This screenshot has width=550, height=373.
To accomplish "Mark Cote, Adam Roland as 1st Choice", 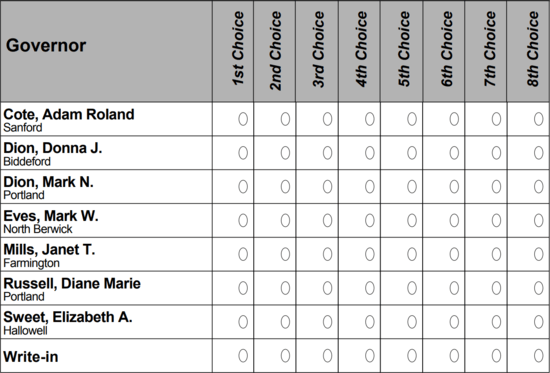I will point(243,119).
